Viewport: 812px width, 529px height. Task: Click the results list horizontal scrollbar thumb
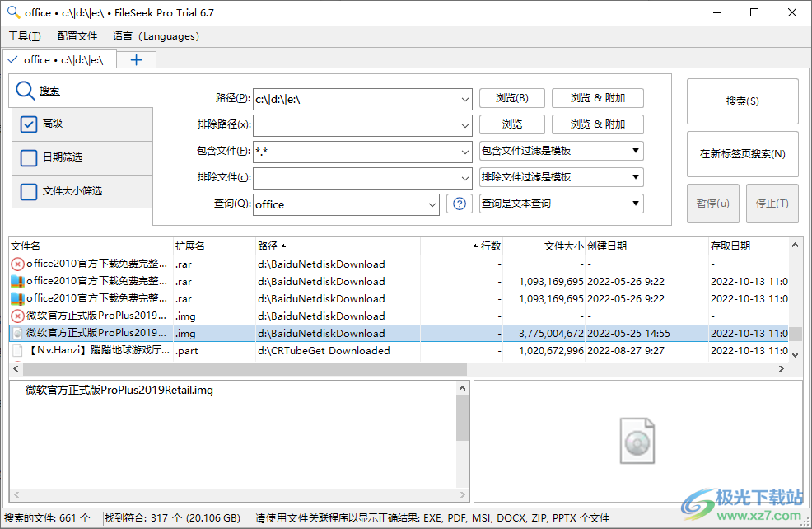[245, 369]
